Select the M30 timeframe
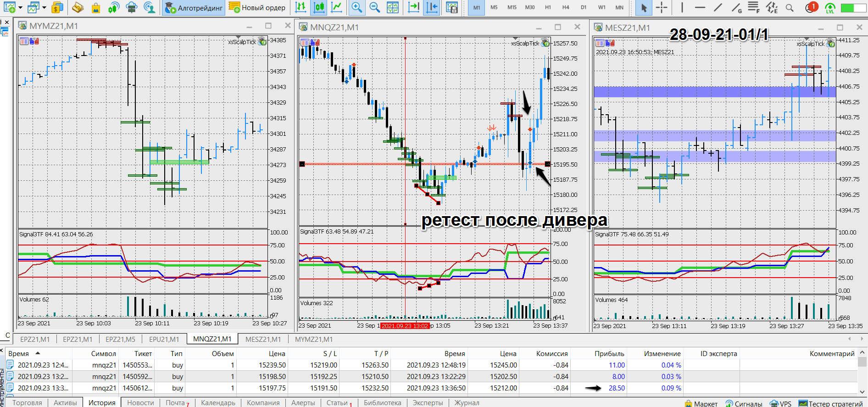 (x=530, y=7)
